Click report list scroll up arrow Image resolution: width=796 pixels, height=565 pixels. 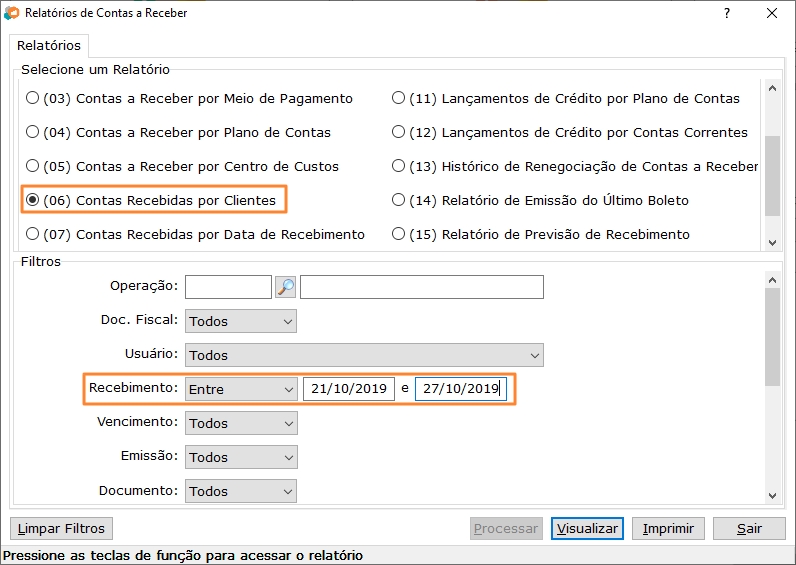click(772, 88)
